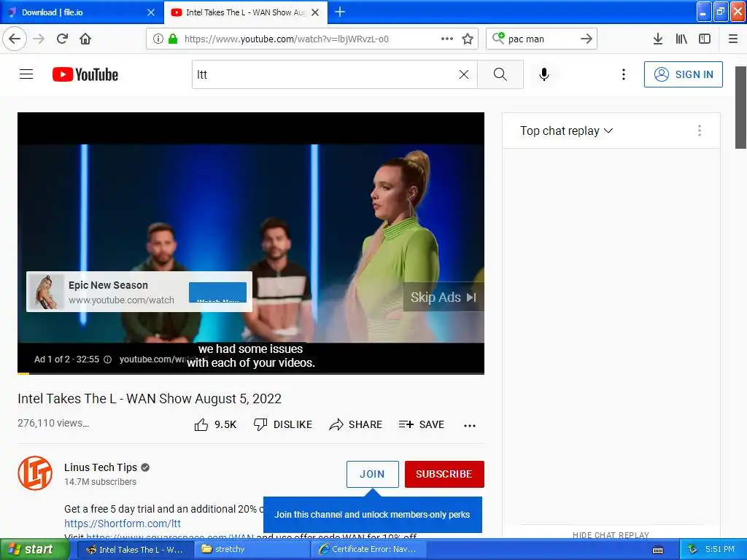Click the browser forward arrow
The image size is (747, 560).
pos(39,39)
